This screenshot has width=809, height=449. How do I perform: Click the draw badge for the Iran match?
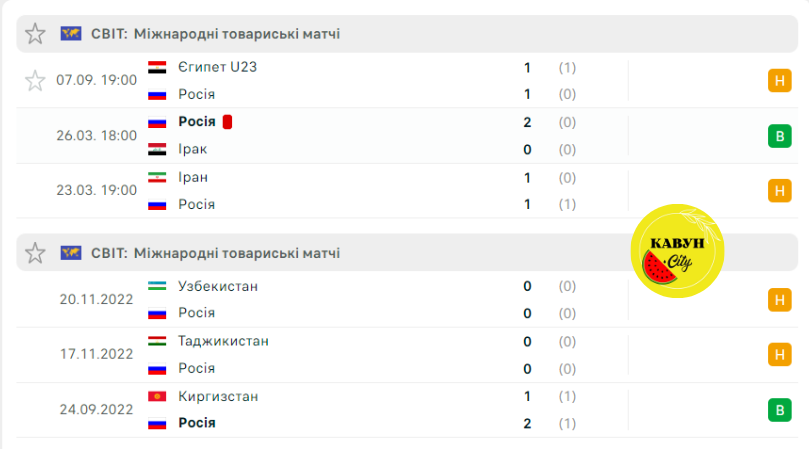click(x=780, y=190)
